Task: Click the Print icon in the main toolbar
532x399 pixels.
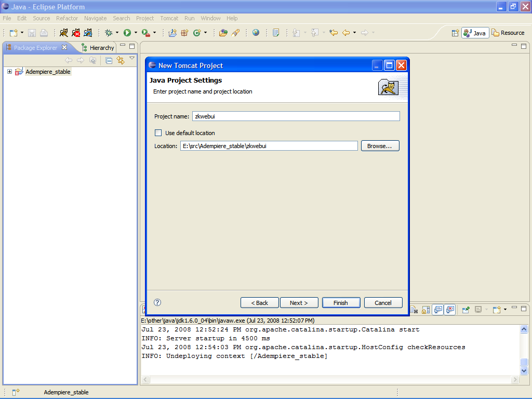Action: click(x=44, y=33)
